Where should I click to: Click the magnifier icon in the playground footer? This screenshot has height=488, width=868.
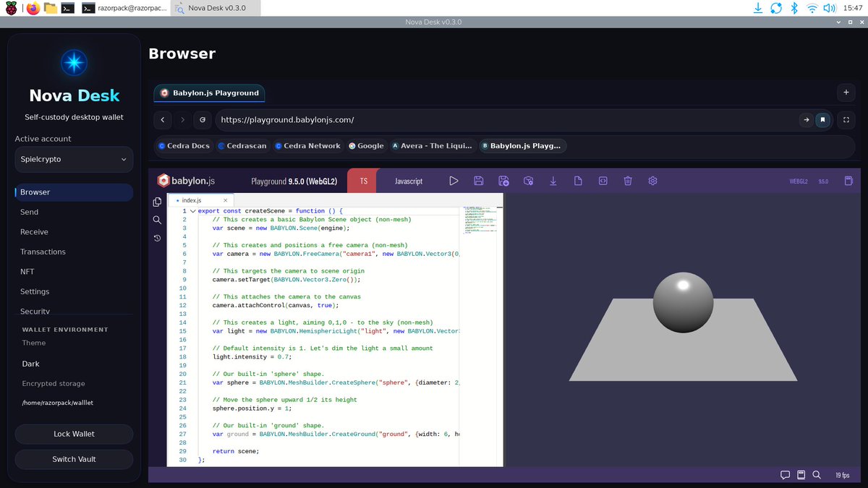point(817,475)
